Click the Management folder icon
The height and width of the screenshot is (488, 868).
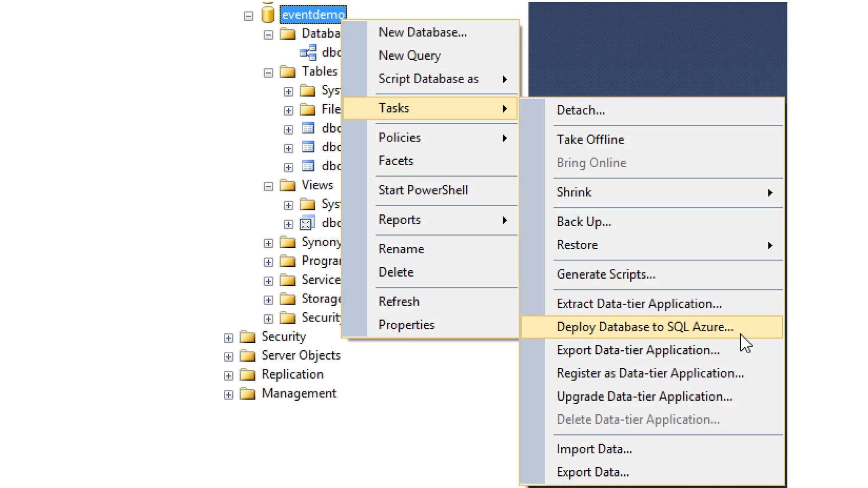[248, 394]
